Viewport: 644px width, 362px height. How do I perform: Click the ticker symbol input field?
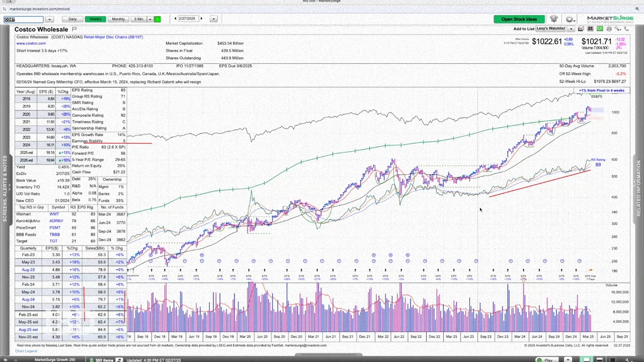tap(24, 19)
